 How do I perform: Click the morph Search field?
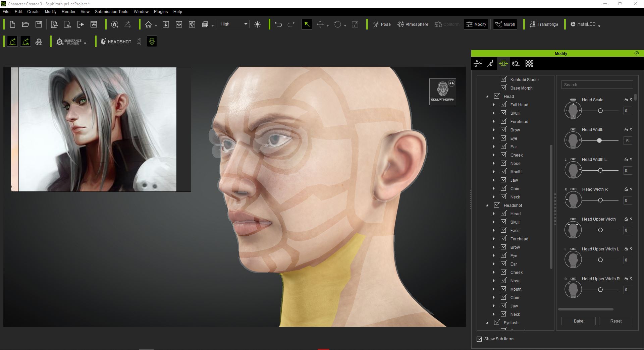point(597,85)
